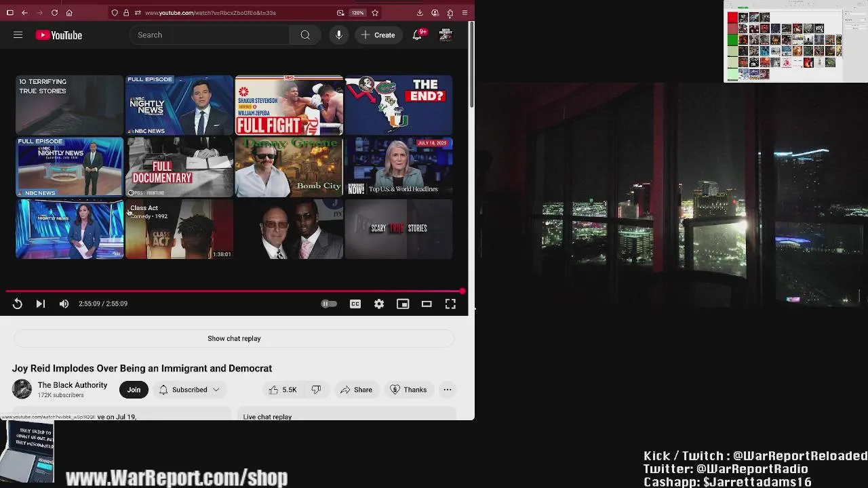
Task: Skip to next video
Action: click(40, 304)
